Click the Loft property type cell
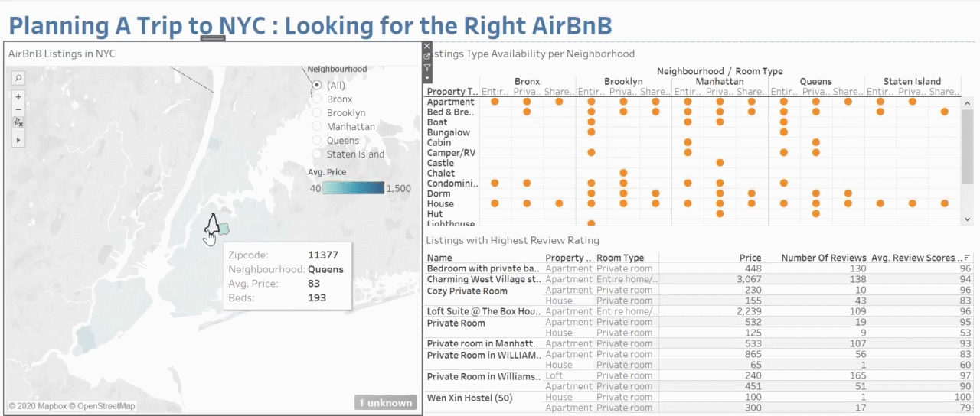 [554, 375]
